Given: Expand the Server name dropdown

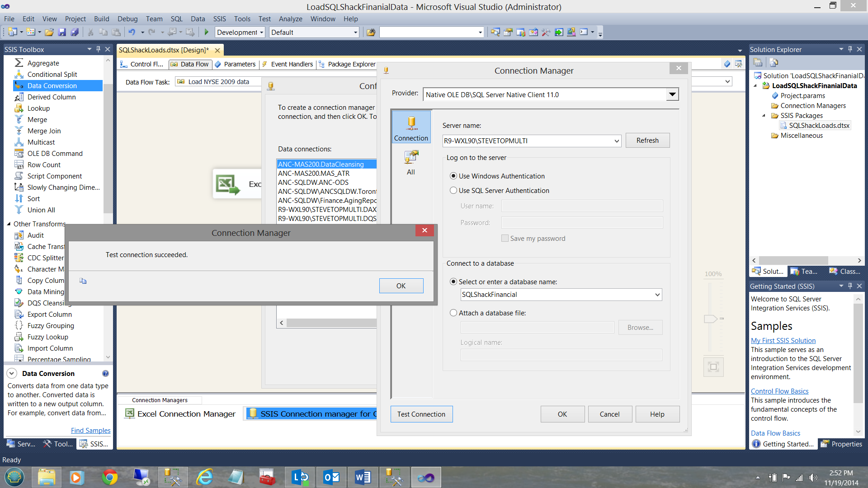Looking at the screenshot, I should (x=616, y=141).
